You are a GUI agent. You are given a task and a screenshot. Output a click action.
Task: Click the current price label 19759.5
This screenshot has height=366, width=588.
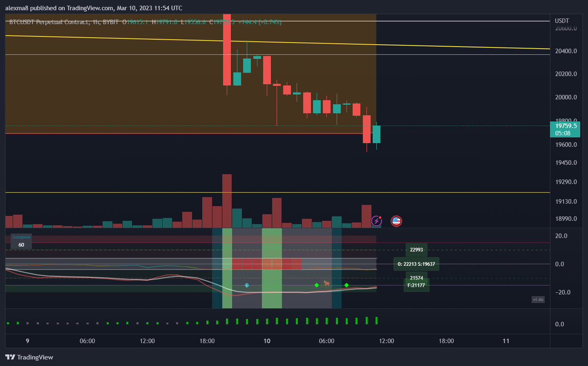[x=566, y=126]
